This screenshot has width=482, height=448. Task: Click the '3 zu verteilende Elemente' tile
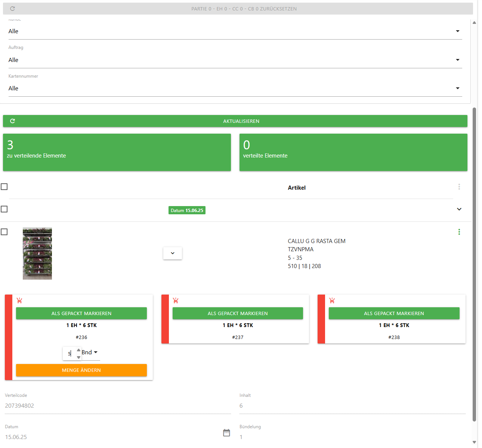pyautogui.click(x=117, y=152)
